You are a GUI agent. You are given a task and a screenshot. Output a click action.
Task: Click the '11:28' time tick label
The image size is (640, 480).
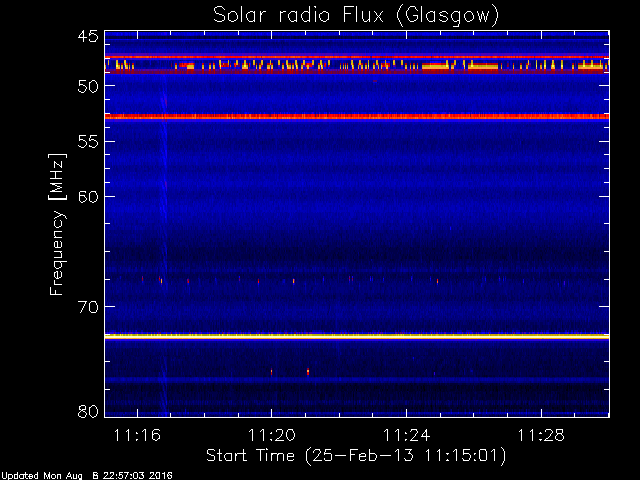(541, 436)
